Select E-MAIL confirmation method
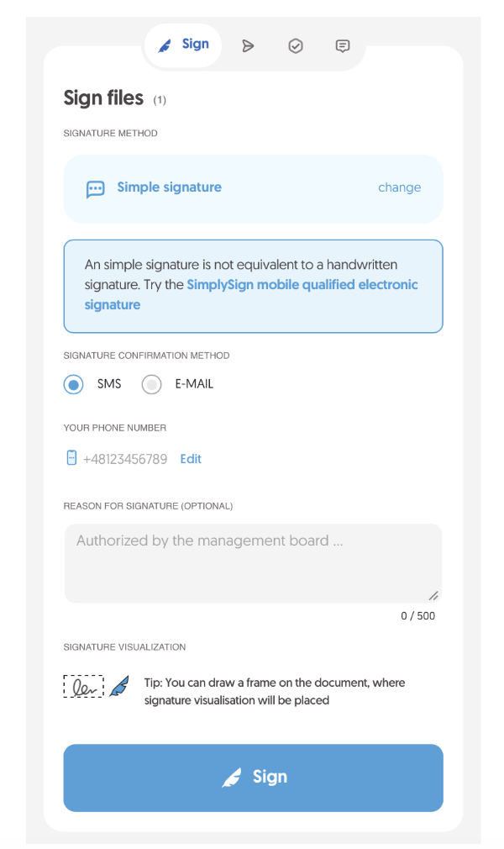 point(151,384)
